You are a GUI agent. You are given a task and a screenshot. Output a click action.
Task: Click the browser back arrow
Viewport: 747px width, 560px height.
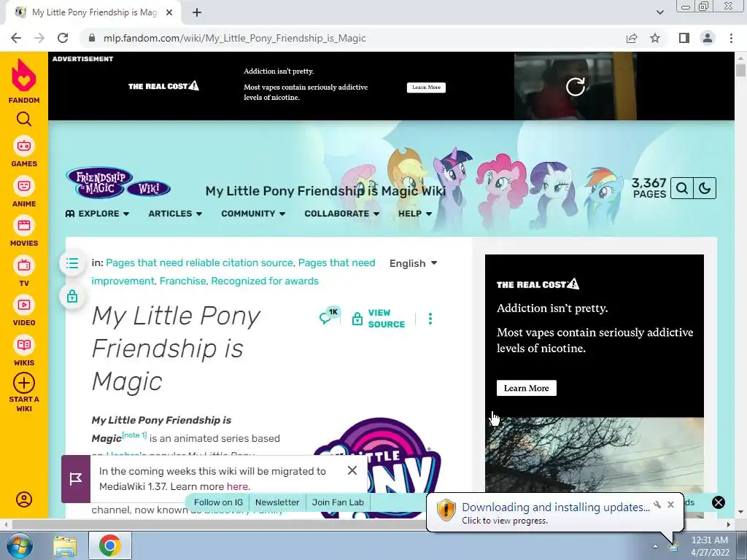coord(16,38)
